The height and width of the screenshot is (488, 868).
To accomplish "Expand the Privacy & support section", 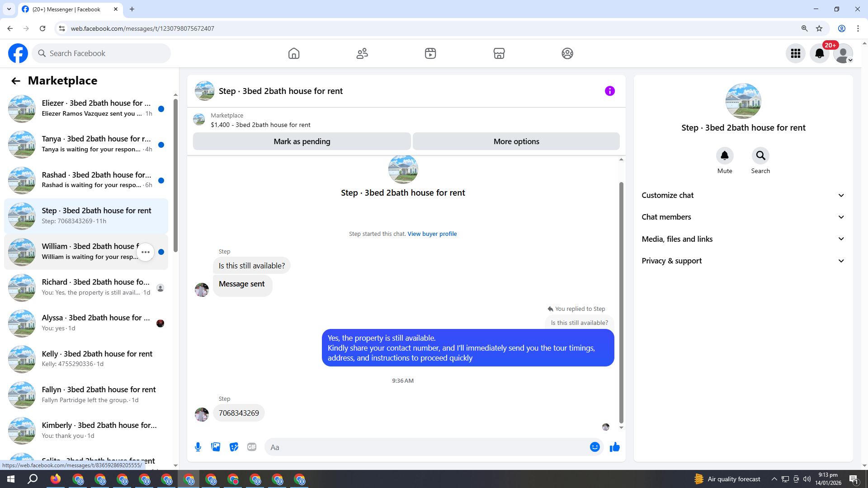I will [743, 261].
